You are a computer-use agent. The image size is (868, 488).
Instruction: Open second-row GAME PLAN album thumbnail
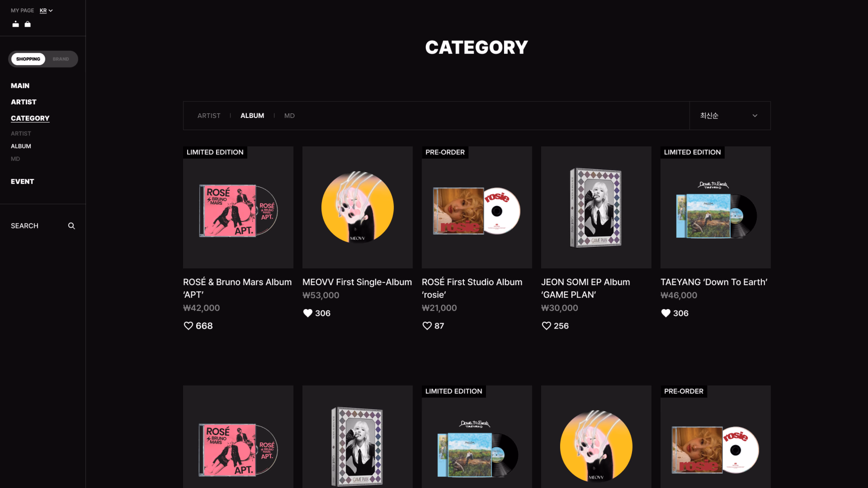coord(357,436)
